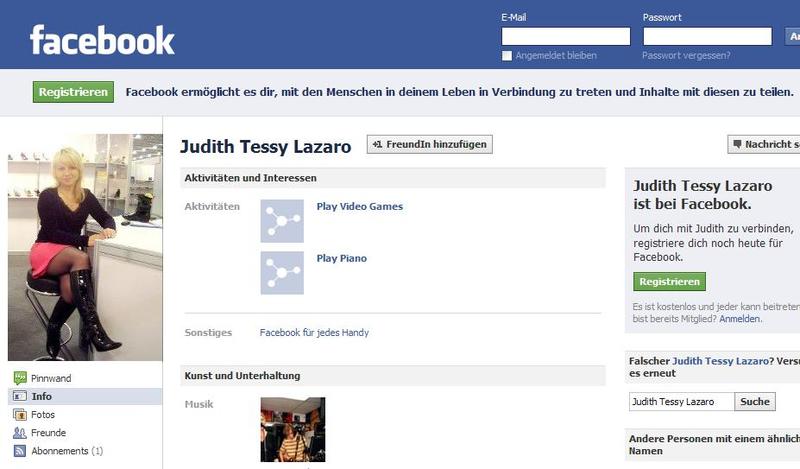Open the Play Video Games link
800x469 pixels.
pyautogui.click(x=360, y=207)
